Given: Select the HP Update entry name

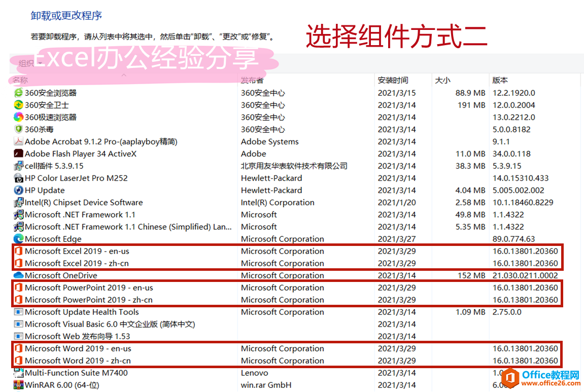Looking at the screenshot, I should (x=45, y=190).
